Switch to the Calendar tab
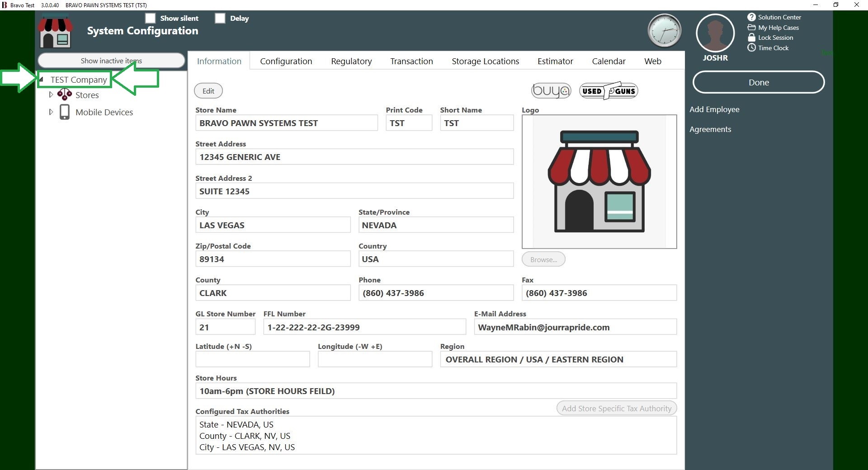 point(609,61)
